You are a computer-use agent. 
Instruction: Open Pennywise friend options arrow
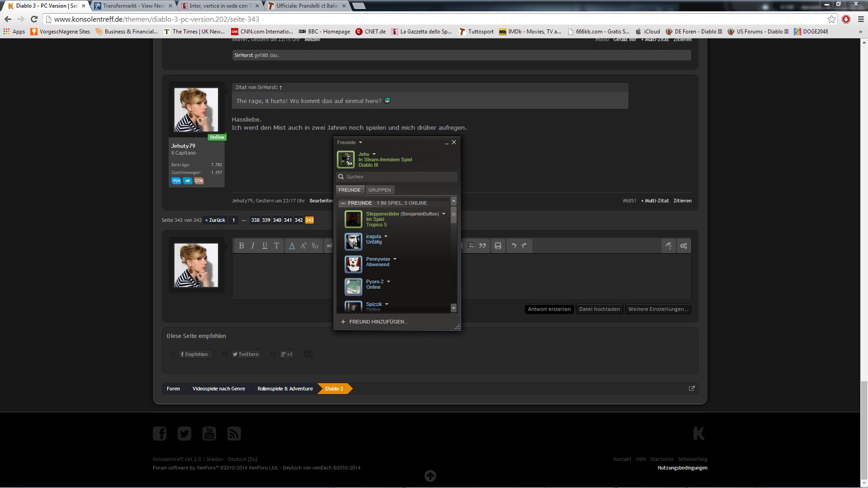395,259
